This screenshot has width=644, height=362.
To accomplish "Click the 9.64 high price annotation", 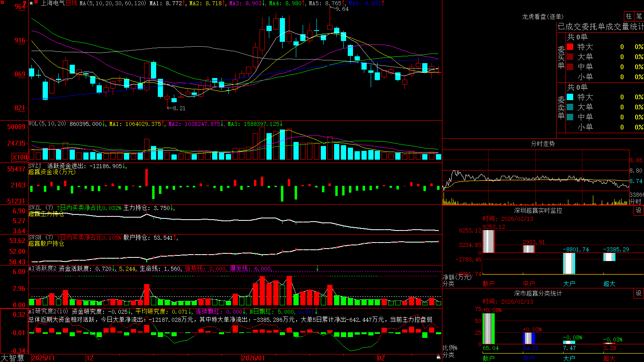I will click(x=342, y=9).
